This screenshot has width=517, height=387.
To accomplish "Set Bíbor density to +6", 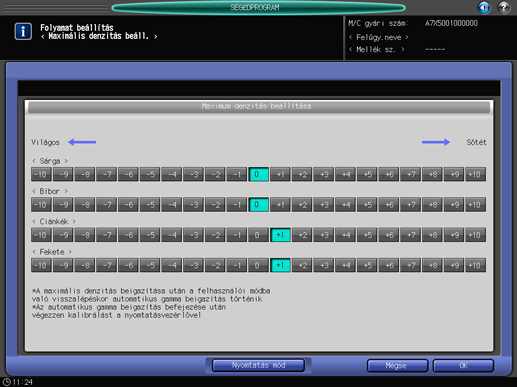I will [389, 205].
